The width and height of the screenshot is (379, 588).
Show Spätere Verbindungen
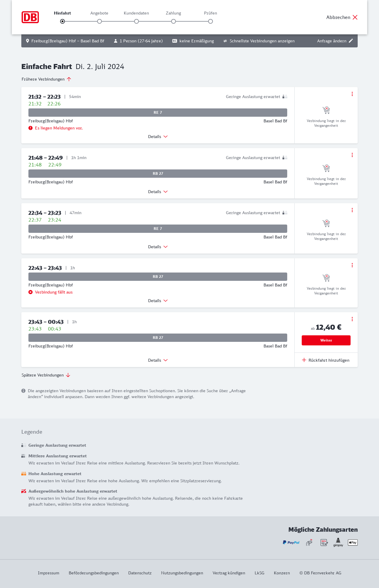46,375
